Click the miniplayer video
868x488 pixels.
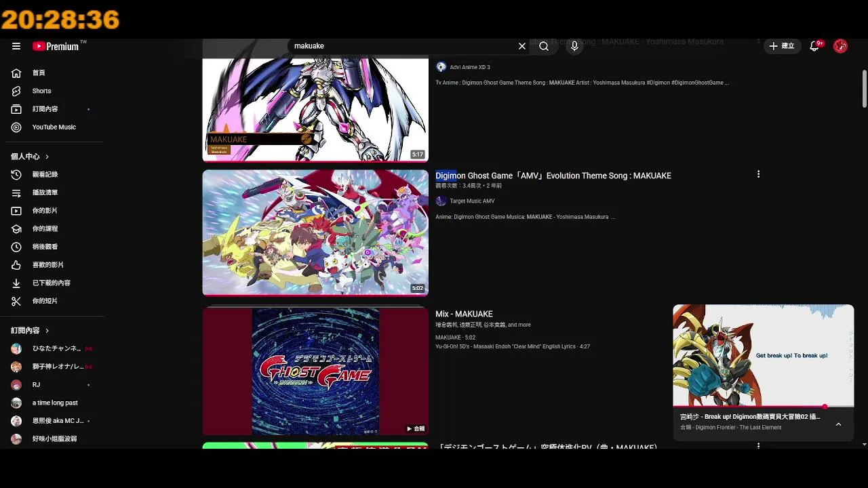pos(763,355)
